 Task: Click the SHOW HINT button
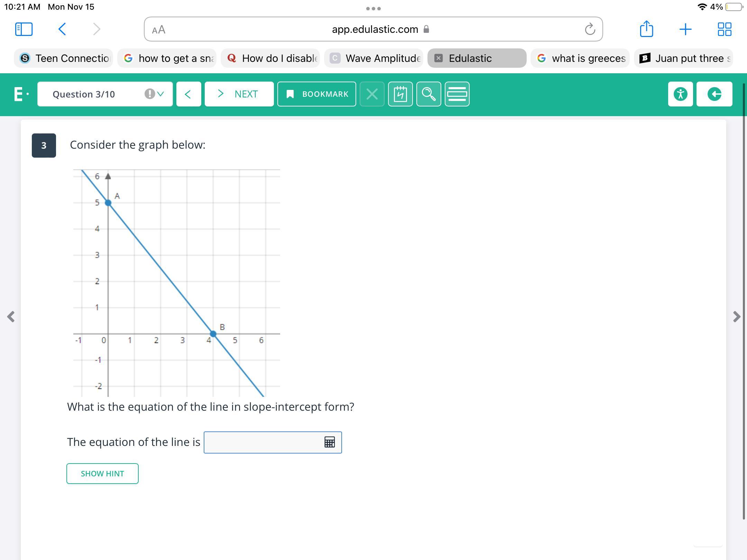pyautogui.click(x=102, y=474)
